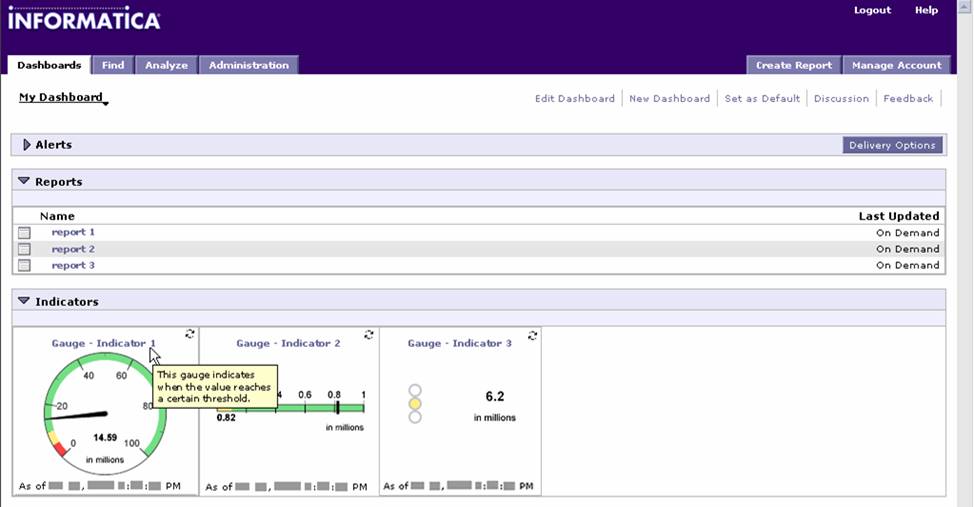Click the Informatica logo
The image size is (974, 507).
coord(84,18)
